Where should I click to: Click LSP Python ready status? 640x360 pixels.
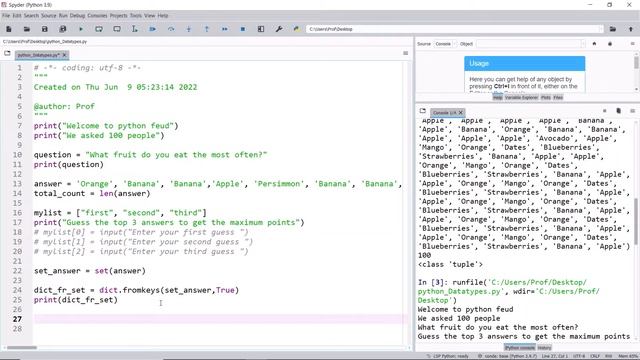point(448,356)
